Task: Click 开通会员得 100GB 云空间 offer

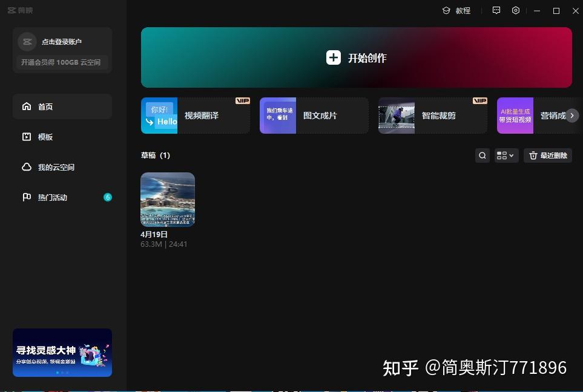Action: point(61,62)
